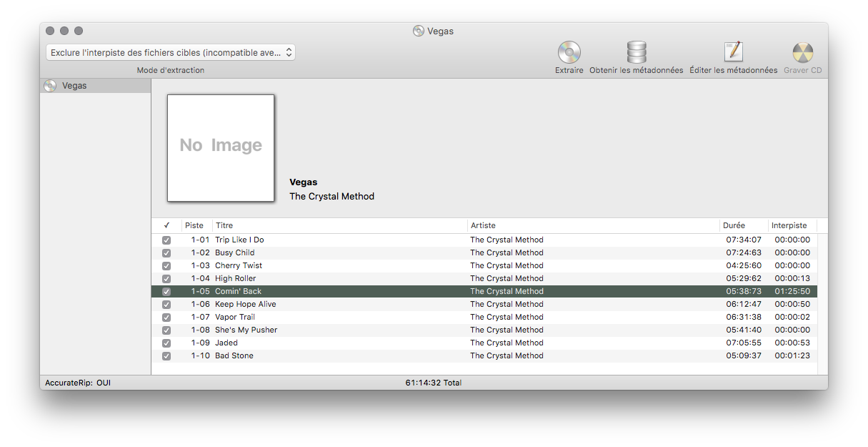Uncheck track 1-02 Busy Child

point(166,253)
